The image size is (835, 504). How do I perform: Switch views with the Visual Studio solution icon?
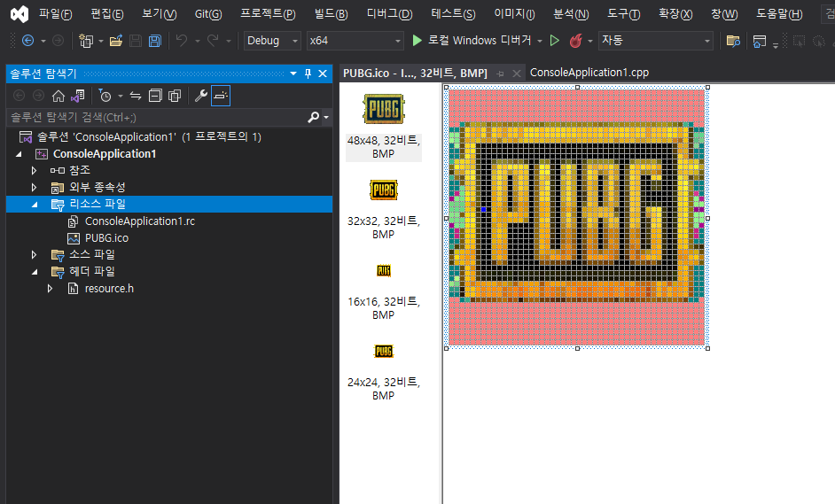[78, 96]
